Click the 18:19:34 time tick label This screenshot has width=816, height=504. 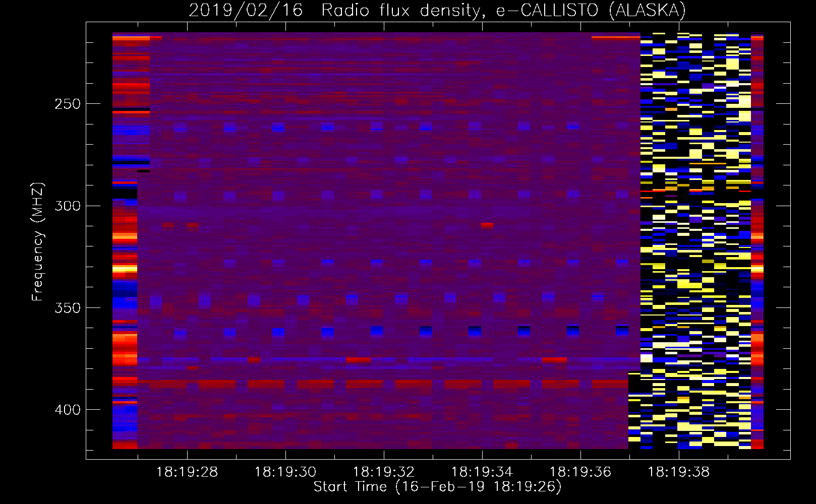pos(482,472)
